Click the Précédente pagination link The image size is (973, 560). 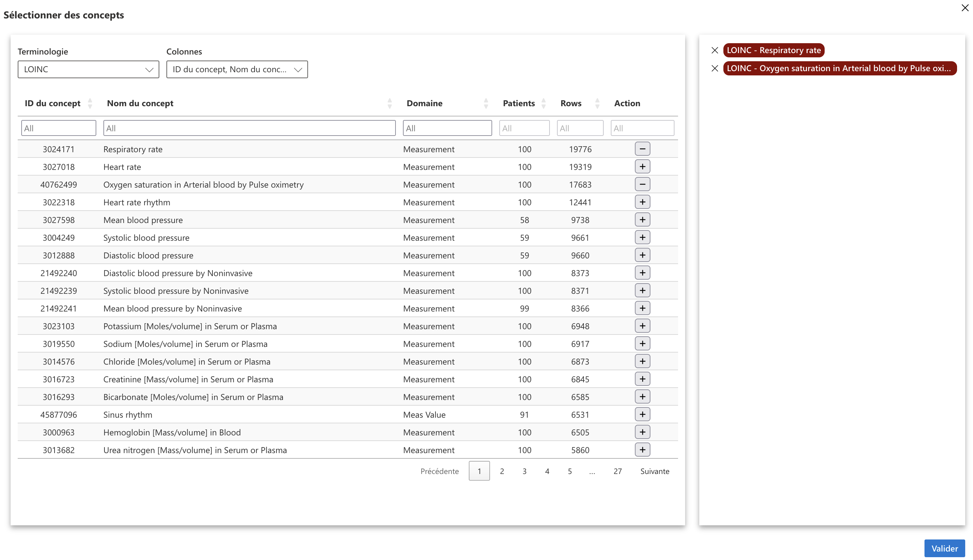tap(439, 471)
